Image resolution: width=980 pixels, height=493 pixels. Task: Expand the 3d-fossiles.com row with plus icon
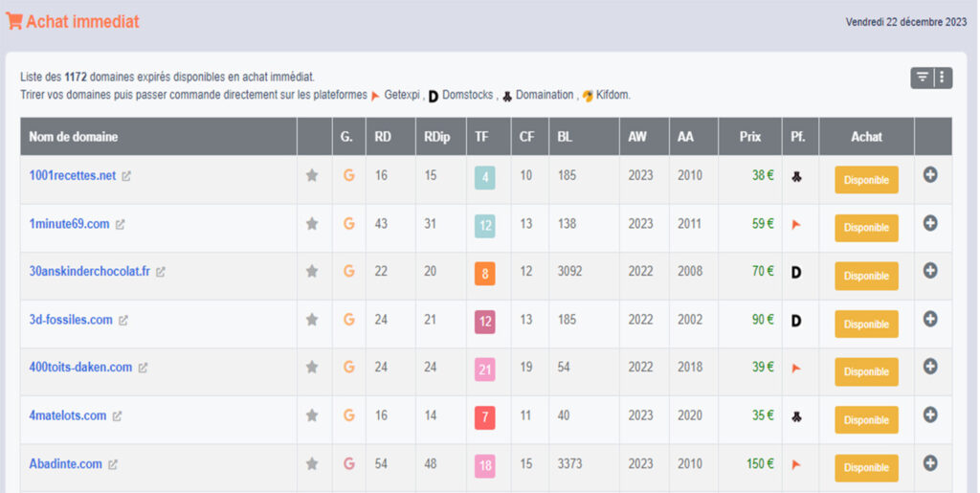(x=930, y=319)
